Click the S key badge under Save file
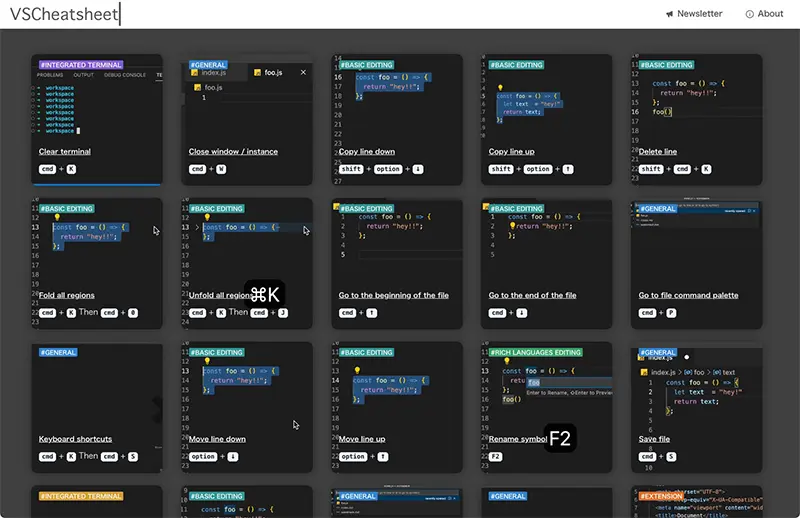 pyautogui.click(x=671, y=457)
